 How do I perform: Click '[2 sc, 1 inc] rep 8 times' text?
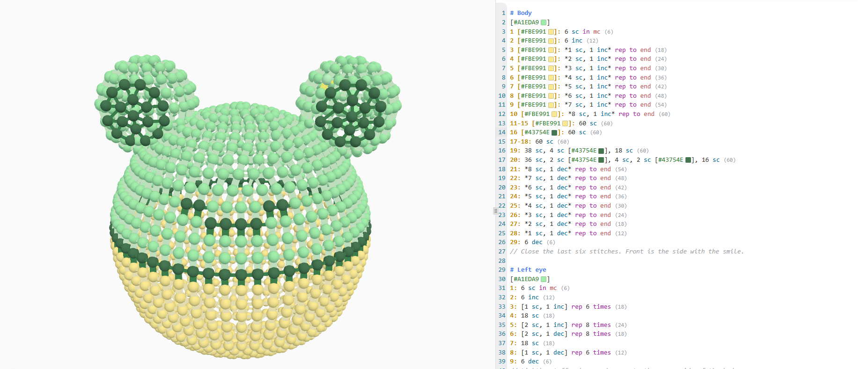click(x=566, y=325)
